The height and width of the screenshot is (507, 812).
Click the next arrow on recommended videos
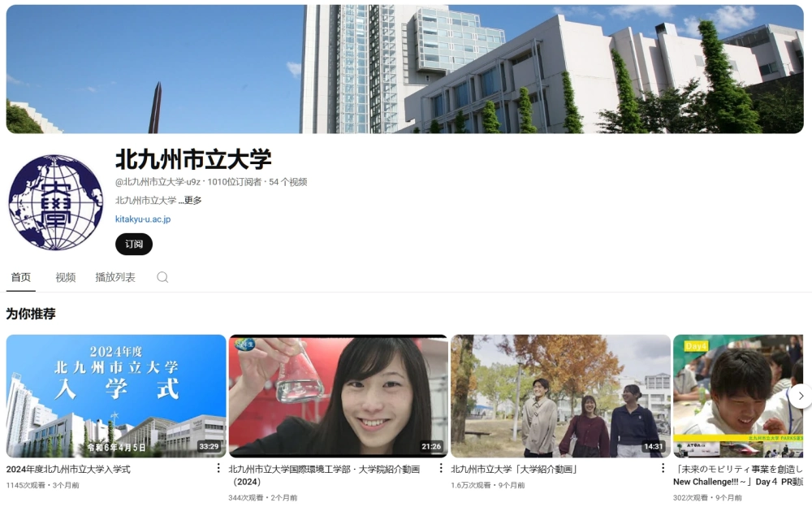pos(800,396)
